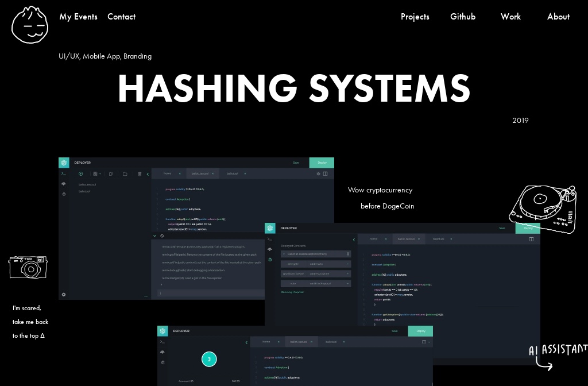Switch to ballot.sol tab in middle-right Deployer screenshot
This screenshot has width=588, height=386.
[x=438, y=239]
